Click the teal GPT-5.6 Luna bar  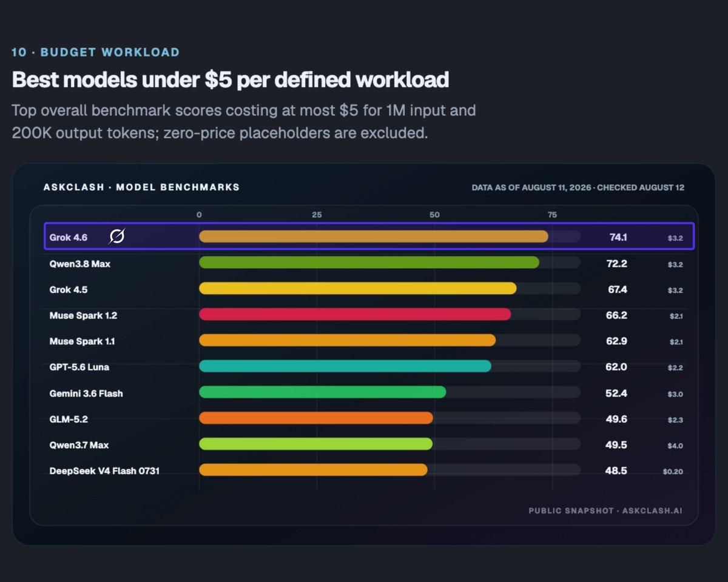pyautogui.click(x=345, y=366)
